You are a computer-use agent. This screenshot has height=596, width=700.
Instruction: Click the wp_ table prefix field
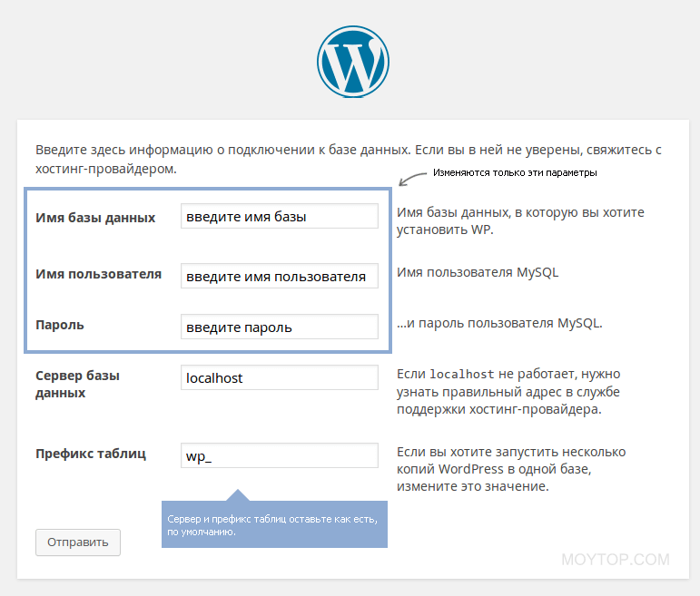tap(280, 455)
